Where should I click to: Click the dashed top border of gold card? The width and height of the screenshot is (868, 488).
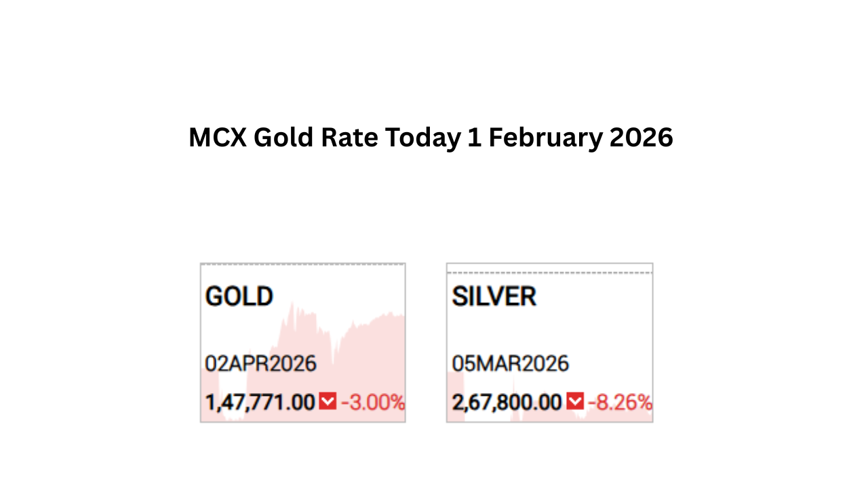[302, 264]
